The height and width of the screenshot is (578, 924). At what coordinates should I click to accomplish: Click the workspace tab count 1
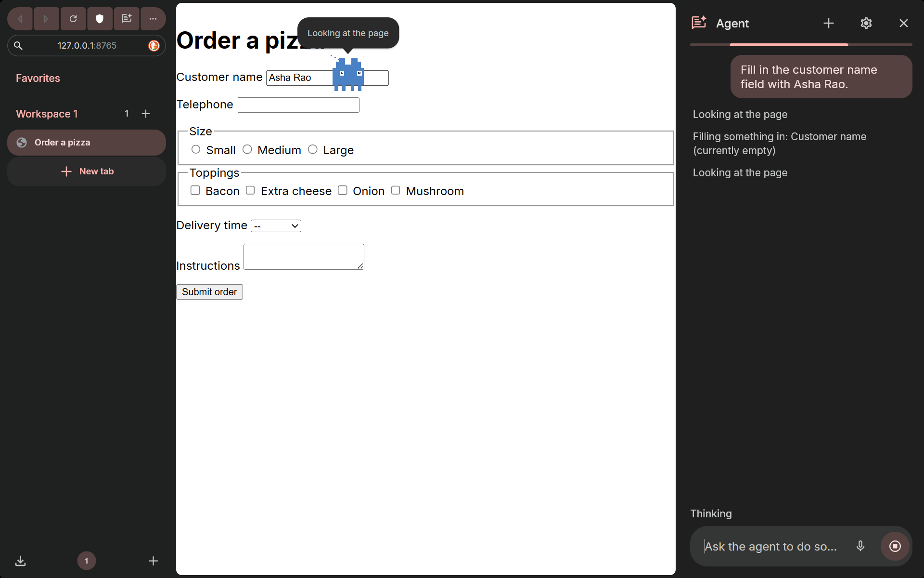pyautogui.click(x=127, y=114)
